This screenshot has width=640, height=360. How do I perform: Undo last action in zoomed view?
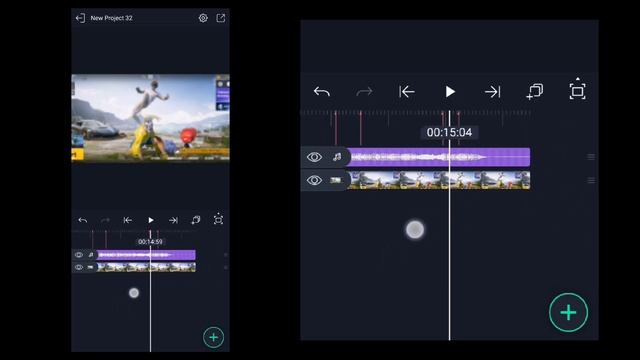click(322, 92)
